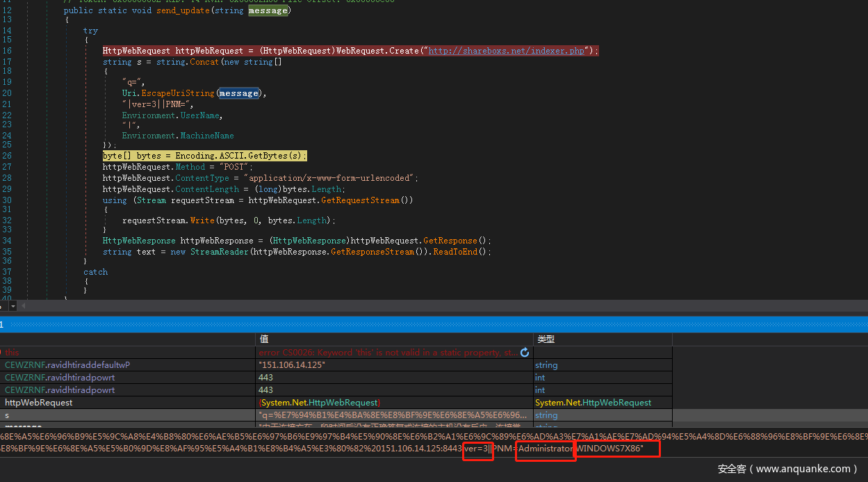
Task: Select the 's' variable row name
Action: click(x=7, y=415)
